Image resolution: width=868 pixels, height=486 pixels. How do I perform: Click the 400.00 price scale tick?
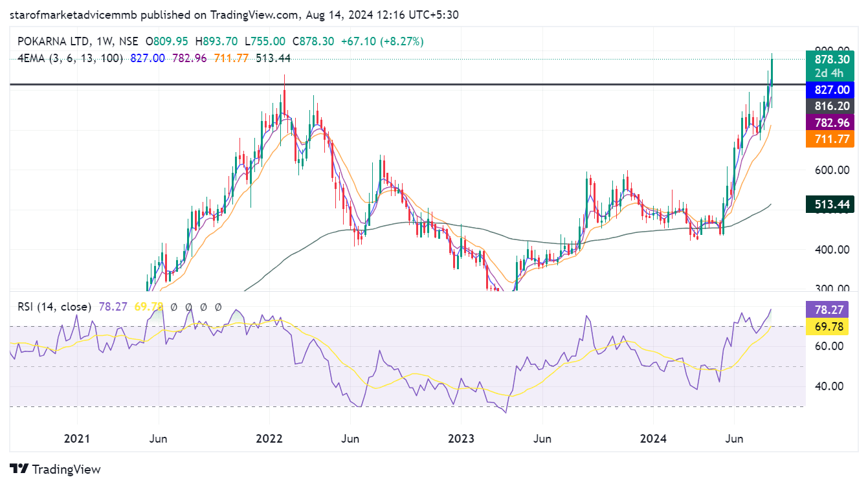pos(831,250)
